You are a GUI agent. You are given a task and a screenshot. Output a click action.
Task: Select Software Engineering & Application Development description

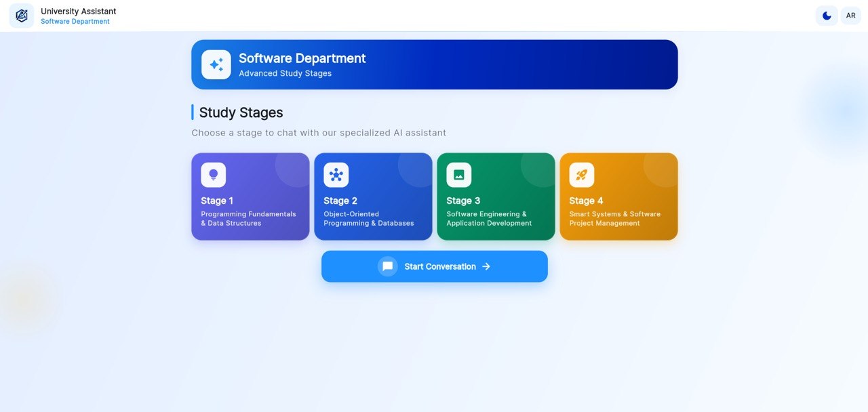(489, 218)
